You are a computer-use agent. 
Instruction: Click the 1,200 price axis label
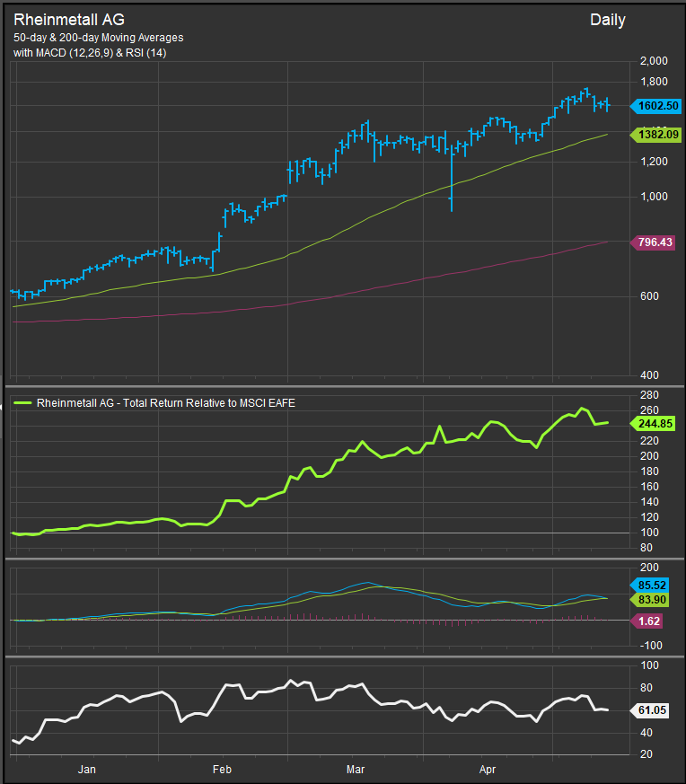pos(654,162)
